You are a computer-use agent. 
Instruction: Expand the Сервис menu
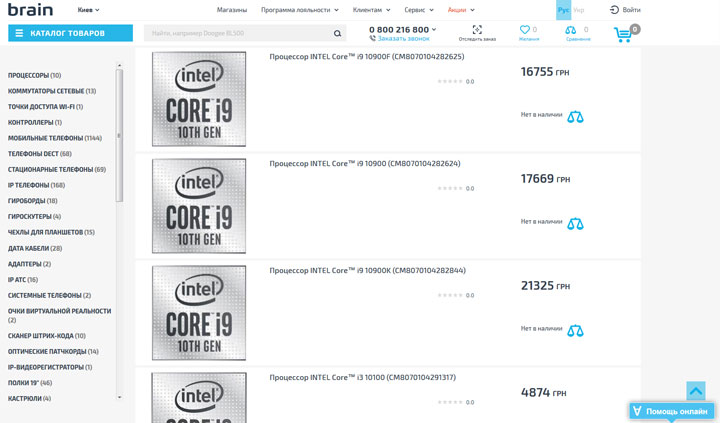[419, 10]
